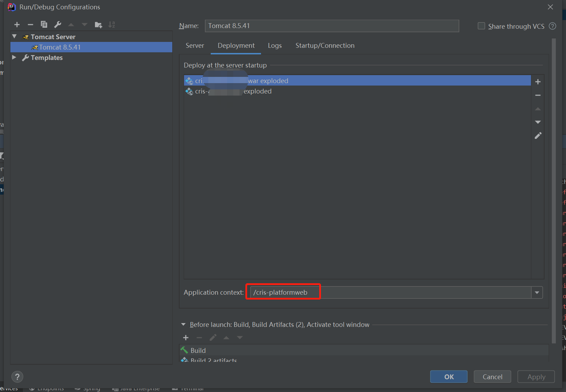
Task: Select the Build 2 artifacts task
Action: [364, 359]
